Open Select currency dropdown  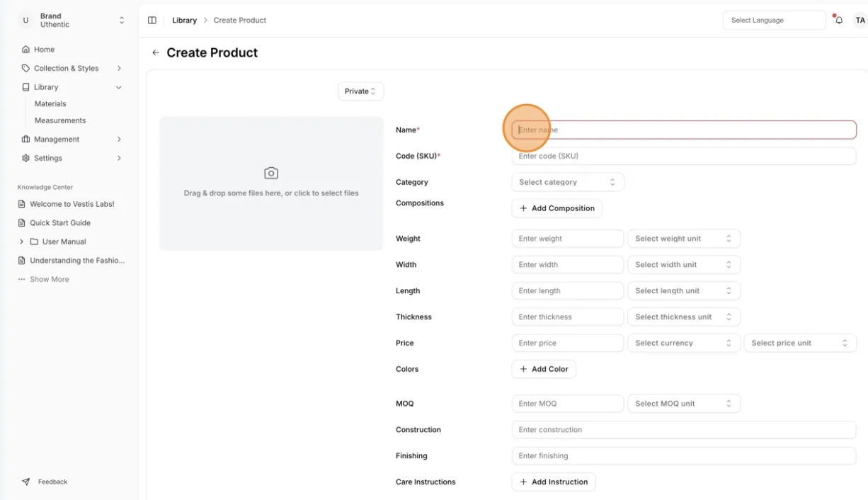(x=684, y=343)
